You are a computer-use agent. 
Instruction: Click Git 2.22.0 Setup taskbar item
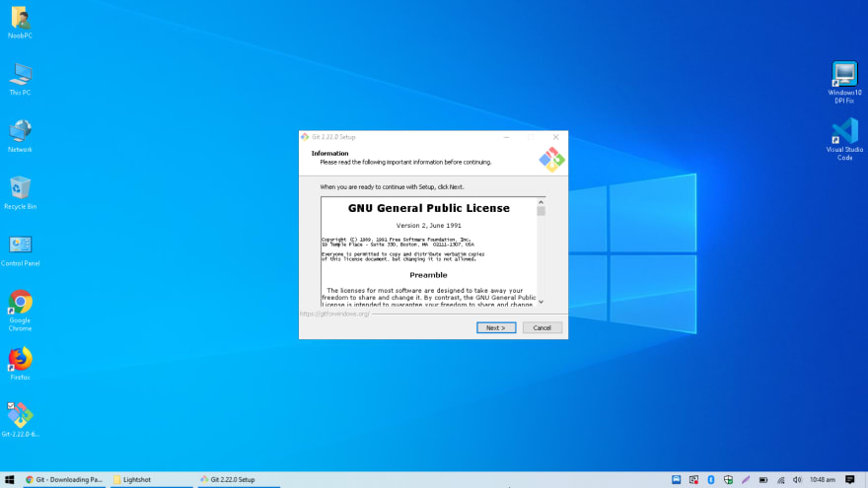click(239, 480)
